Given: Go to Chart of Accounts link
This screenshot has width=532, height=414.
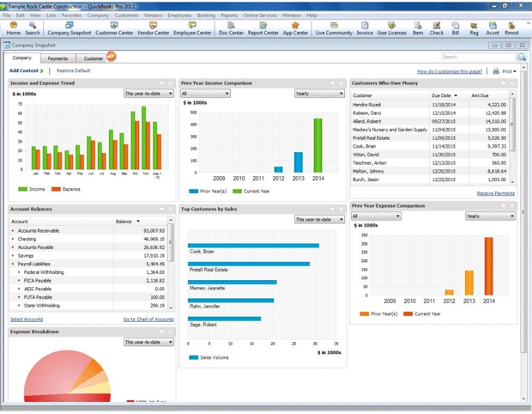Looking at the screenshot, I should pos(148,320).
